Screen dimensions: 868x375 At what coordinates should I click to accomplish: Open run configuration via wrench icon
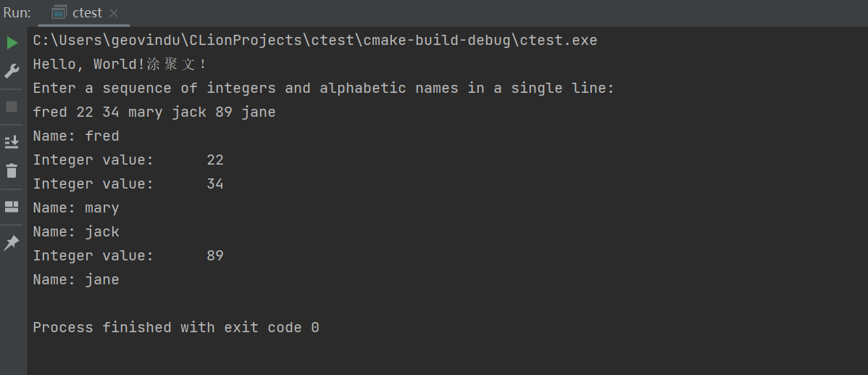coord(12,71)
